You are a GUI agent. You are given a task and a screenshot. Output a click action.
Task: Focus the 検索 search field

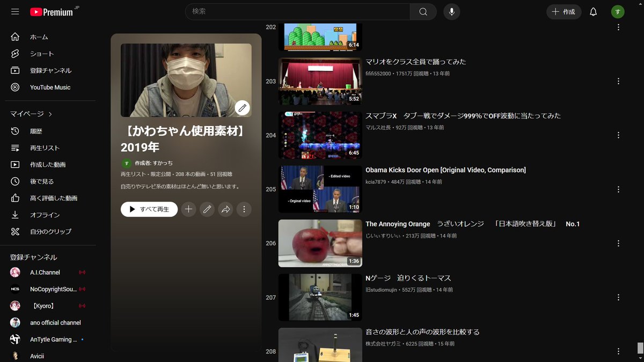point(298,12)
